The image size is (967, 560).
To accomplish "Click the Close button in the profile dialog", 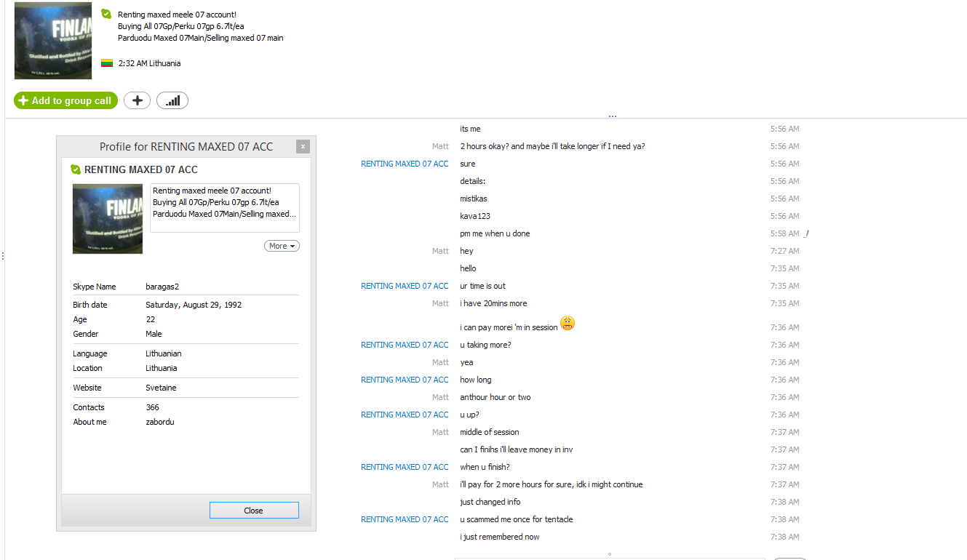I will click(254, 511).
